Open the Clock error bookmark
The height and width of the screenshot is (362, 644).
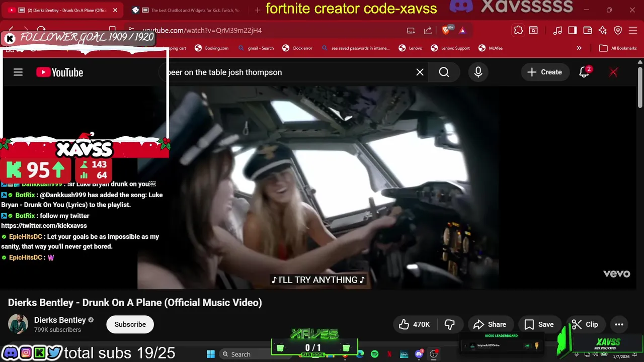pyautogui.click(x=297, y=48)
